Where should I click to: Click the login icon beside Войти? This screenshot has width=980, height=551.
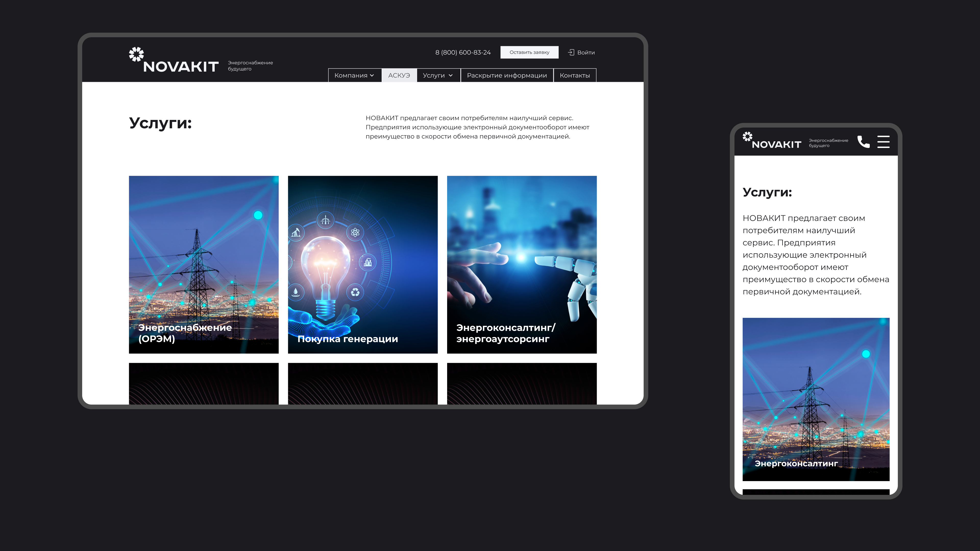571,52
